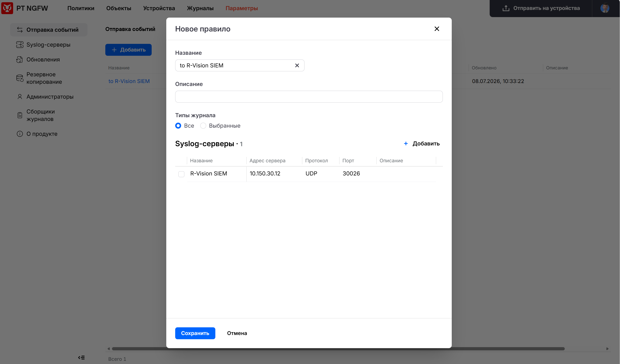Click the left arrow of the horizontal scrollbar
Screen dimensions: 620x364
tap(109, 349)
